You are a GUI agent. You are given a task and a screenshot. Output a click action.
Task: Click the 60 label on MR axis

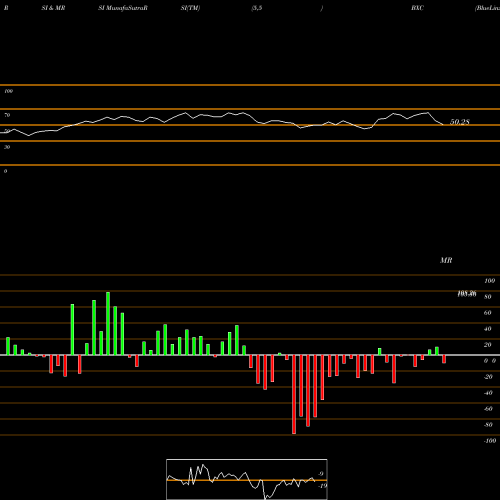point(488,313)
